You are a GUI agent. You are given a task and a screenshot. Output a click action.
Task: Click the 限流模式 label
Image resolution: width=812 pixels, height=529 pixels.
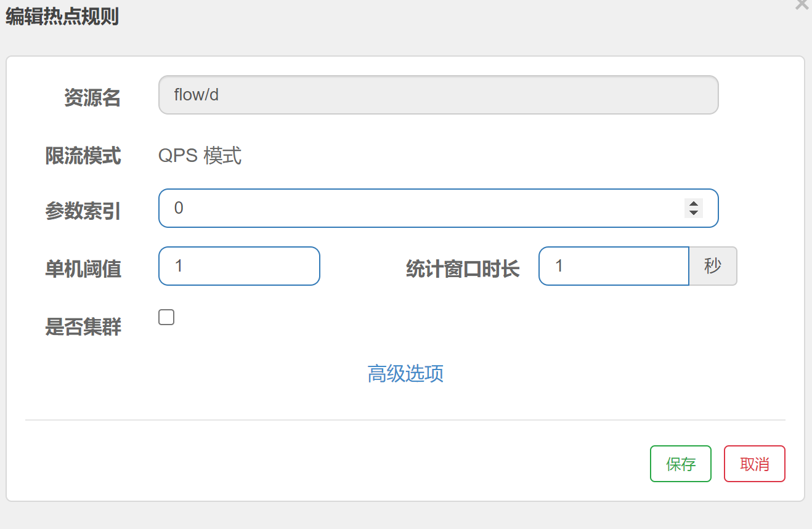(x=83, y=156)
